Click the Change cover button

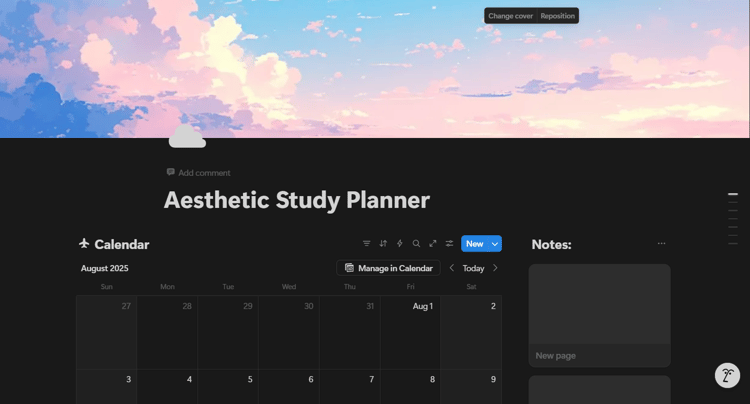[x=510, y=16]
